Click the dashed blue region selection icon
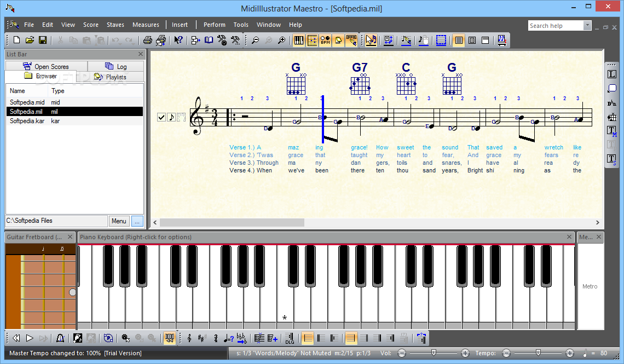 click(x=441, y=40)
